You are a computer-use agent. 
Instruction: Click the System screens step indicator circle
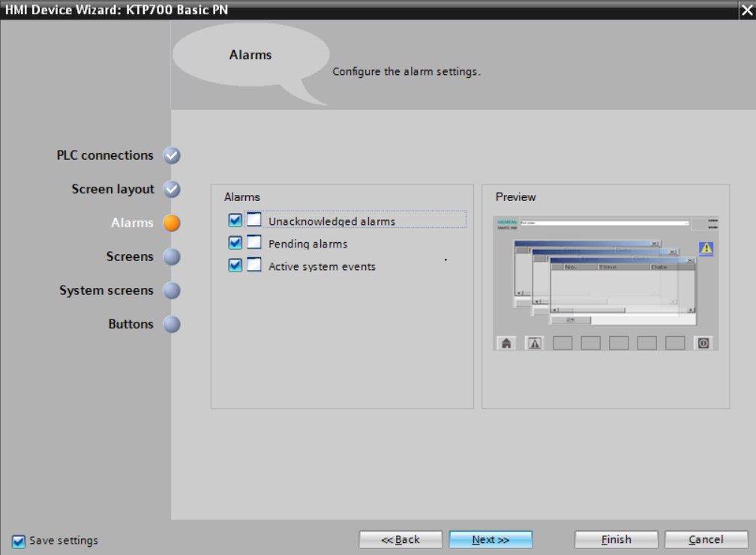click(172, 290)
